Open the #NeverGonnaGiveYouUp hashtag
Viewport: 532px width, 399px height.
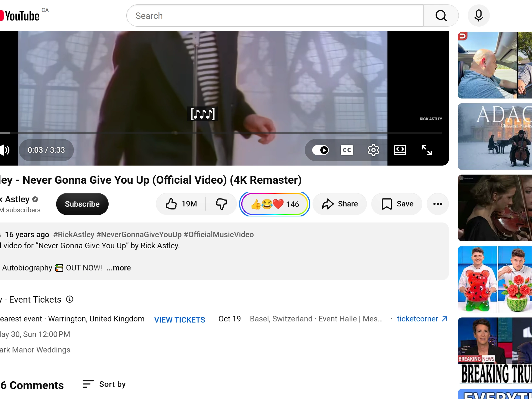[x=139, y=234]
